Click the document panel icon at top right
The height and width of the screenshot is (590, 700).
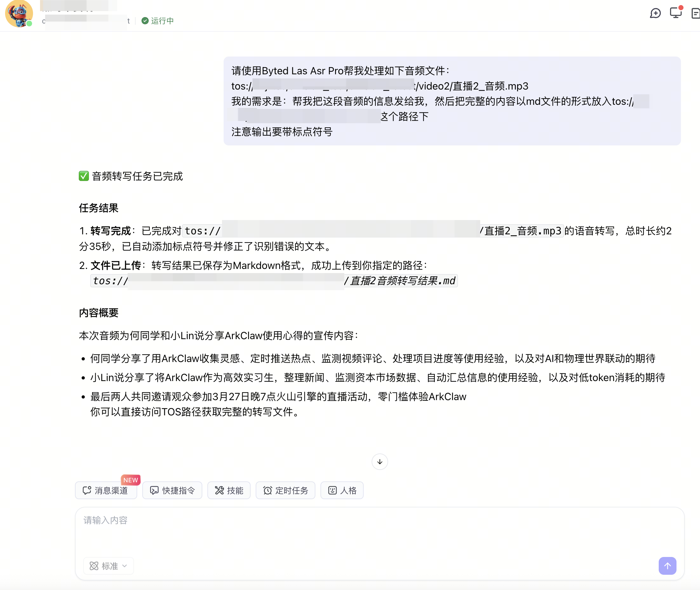click(x=696, y=13)
